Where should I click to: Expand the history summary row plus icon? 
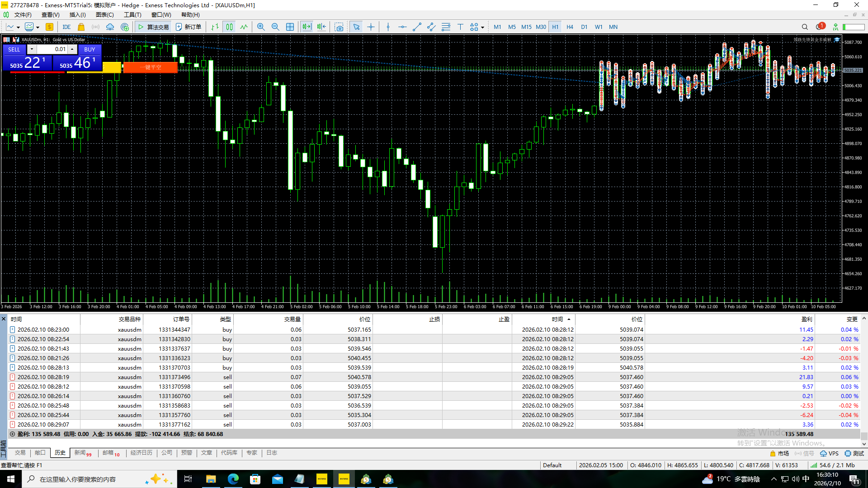tap(12, 434)
